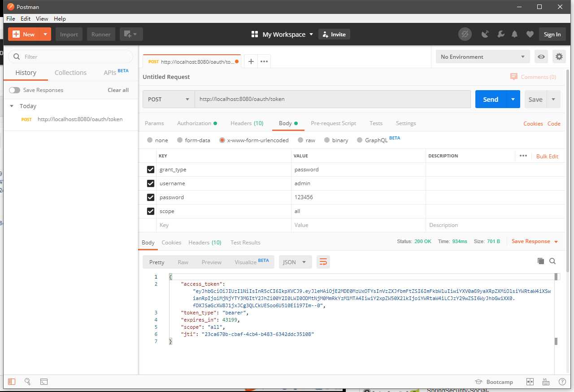Open the wrench settings icon in header
The width and height of the screenshot is (574, 392).
click(500, 34)
